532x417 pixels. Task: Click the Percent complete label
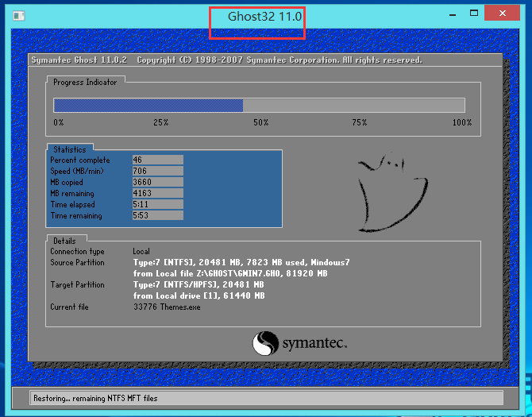pos(80,160)
